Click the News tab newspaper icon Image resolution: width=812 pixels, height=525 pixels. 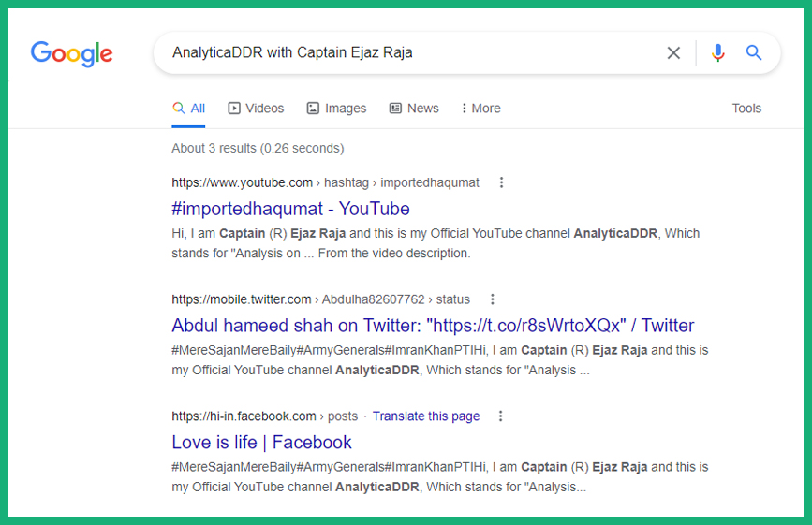point(395,109)
